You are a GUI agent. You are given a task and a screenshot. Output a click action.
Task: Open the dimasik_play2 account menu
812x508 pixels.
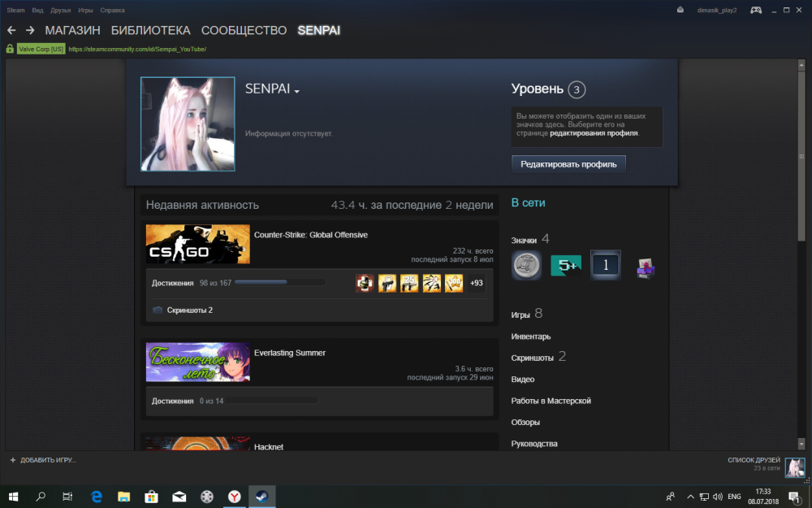coord(717,11)
